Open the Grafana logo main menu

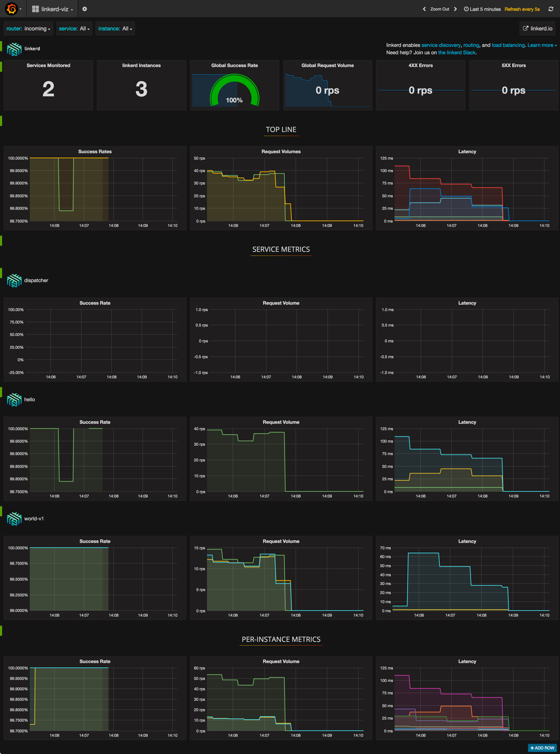(x=11, y=9)
